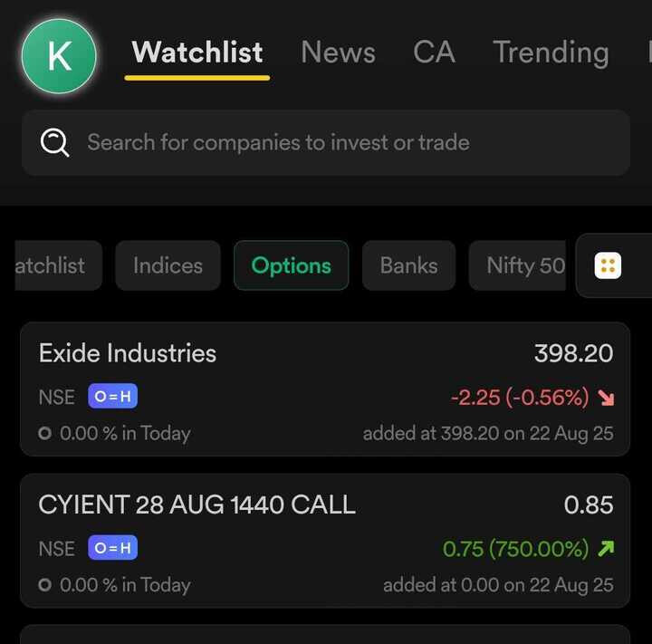
Task: Tap the green up arrow on CYIENT
Action: point(606,548)
